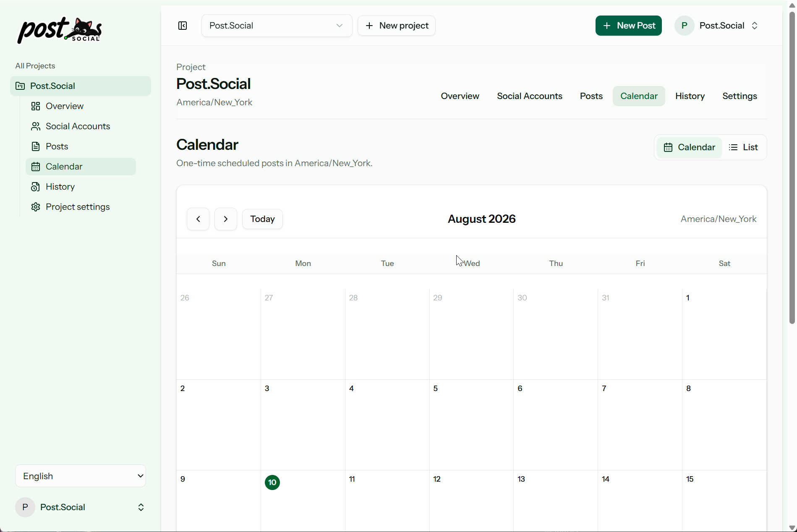797x532 pixels.
Task: Click the list icon in view toggle
Action: pos(733,147)
